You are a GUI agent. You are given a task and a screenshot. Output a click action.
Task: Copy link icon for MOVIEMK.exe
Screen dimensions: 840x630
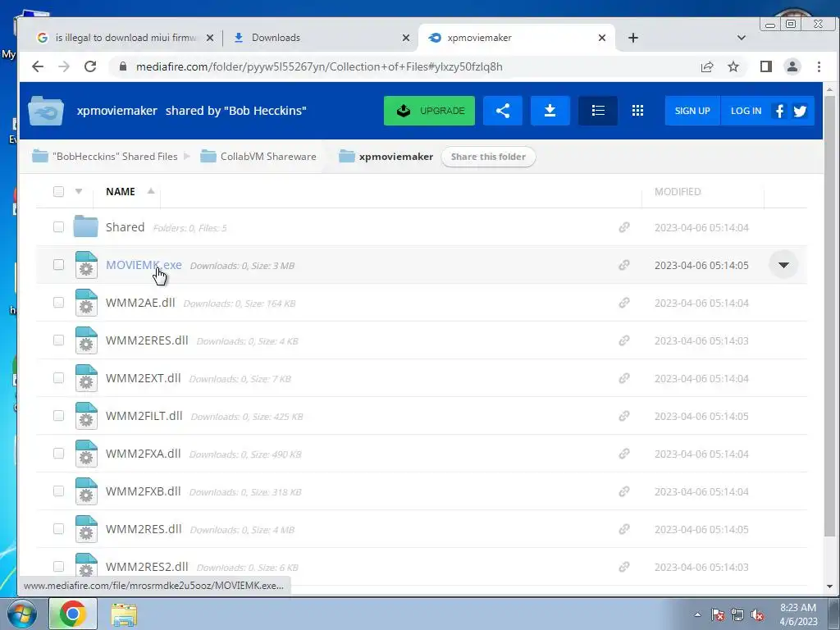point(624,265)
